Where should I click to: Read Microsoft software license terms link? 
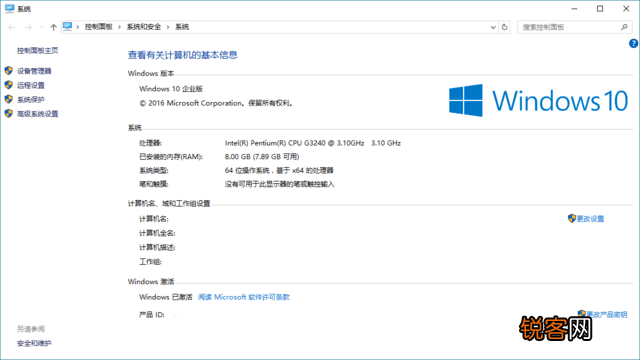(244, 297)
